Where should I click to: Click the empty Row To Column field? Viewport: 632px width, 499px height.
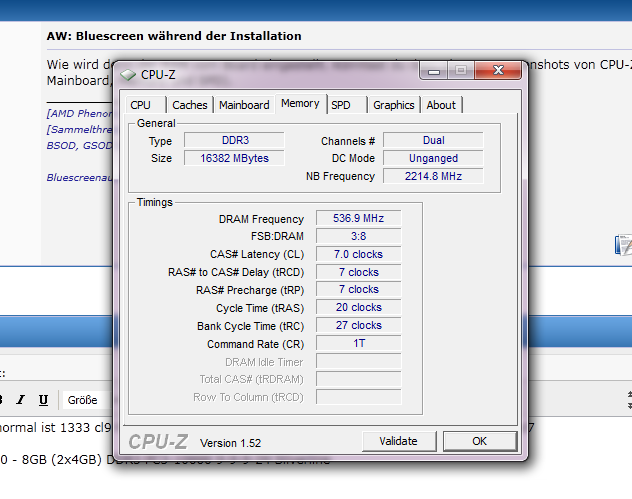click(359, 397)
